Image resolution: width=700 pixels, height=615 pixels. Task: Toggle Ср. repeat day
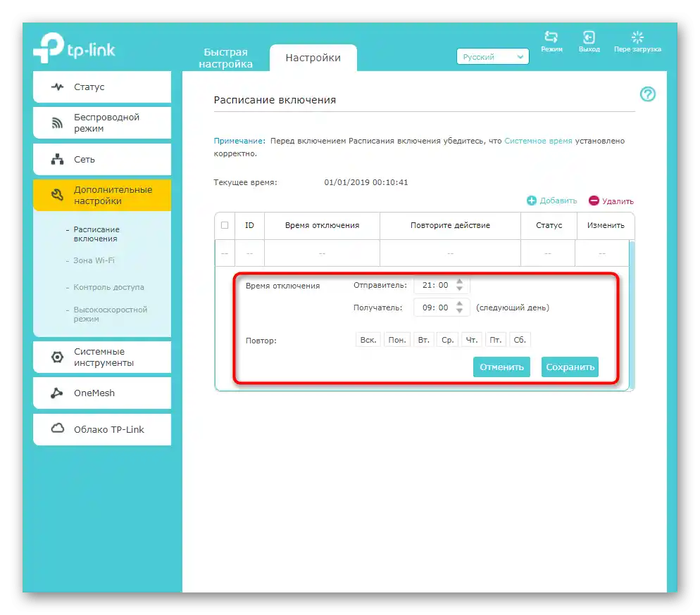(x=447, y=340)
